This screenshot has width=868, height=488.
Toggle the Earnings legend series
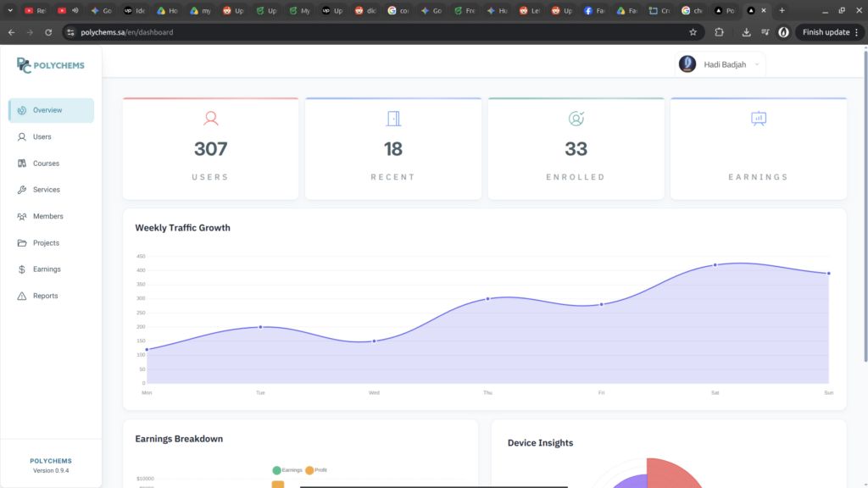pos(287,470)
